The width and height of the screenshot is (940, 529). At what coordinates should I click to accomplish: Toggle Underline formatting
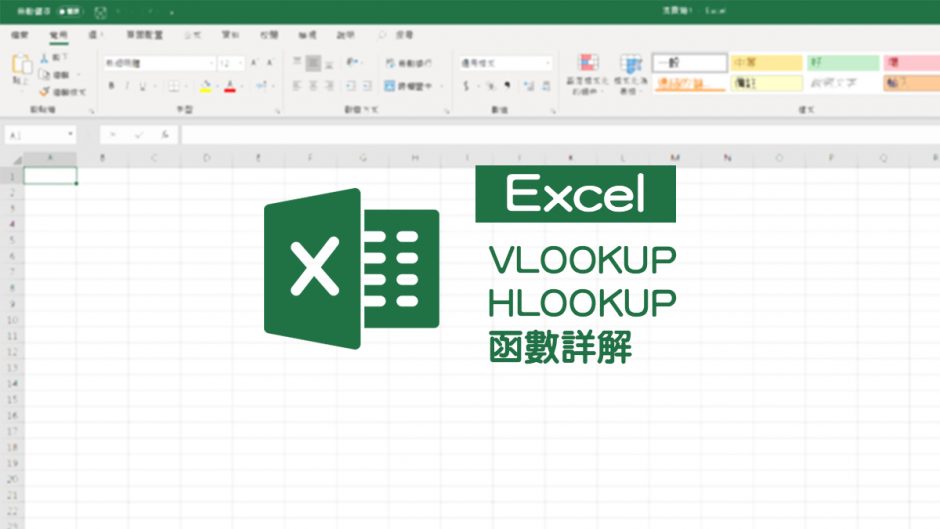coord(143,86)
